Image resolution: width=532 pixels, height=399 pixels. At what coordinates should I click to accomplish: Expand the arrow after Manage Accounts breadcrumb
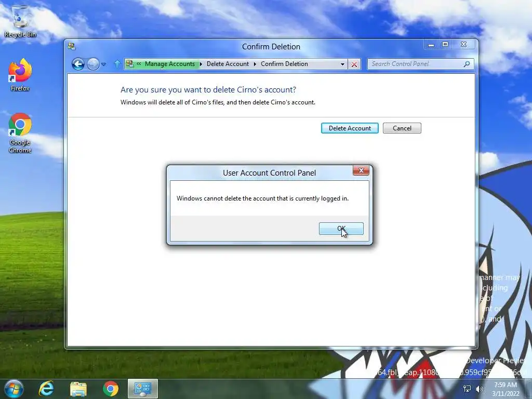tap(201, 64)
